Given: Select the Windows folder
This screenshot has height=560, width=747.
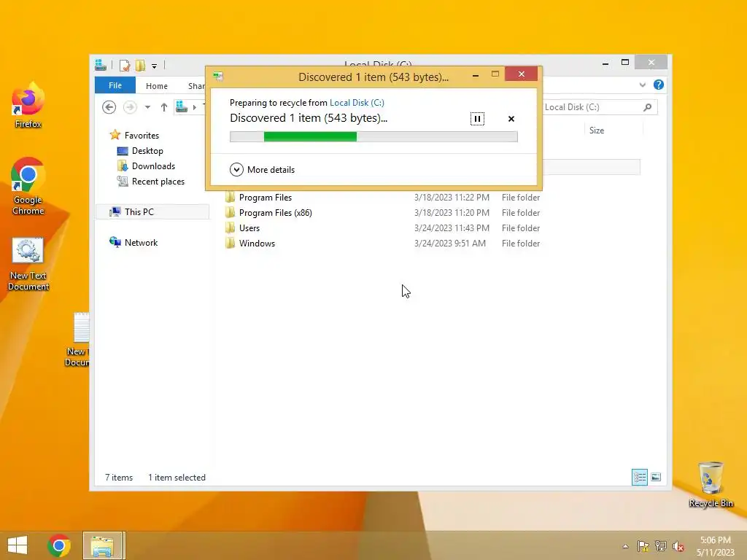Looking at the screenshot, I should tap(257, 243).
